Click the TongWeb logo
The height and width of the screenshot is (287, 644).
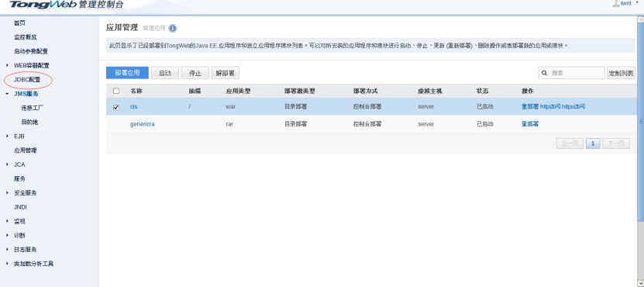[43, 5]
